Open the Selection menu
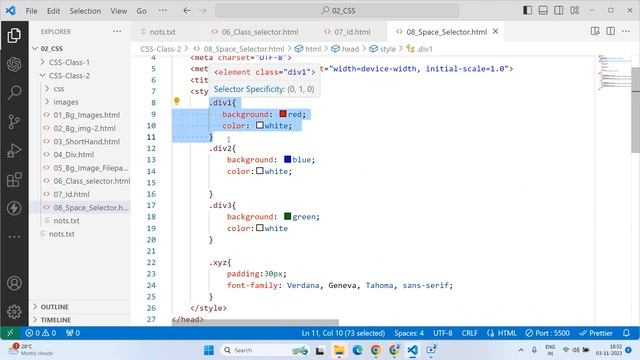Screen dimensions: 640x360 point(85,11)
